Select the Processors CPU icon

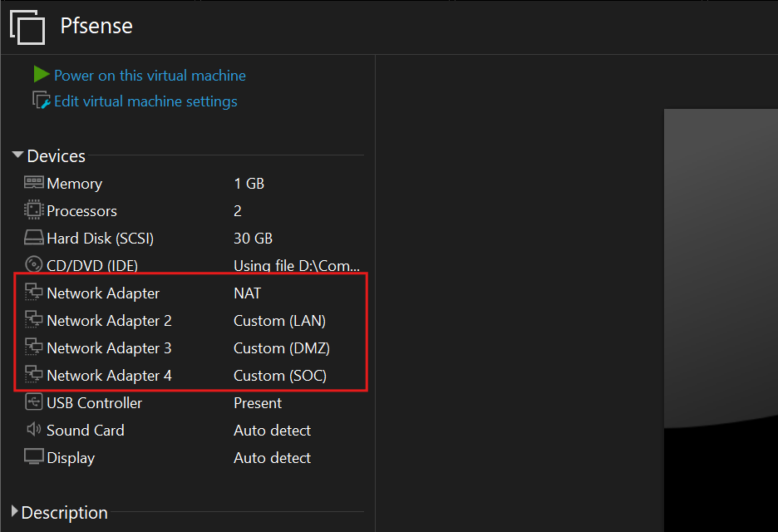[x=34, y=210]
